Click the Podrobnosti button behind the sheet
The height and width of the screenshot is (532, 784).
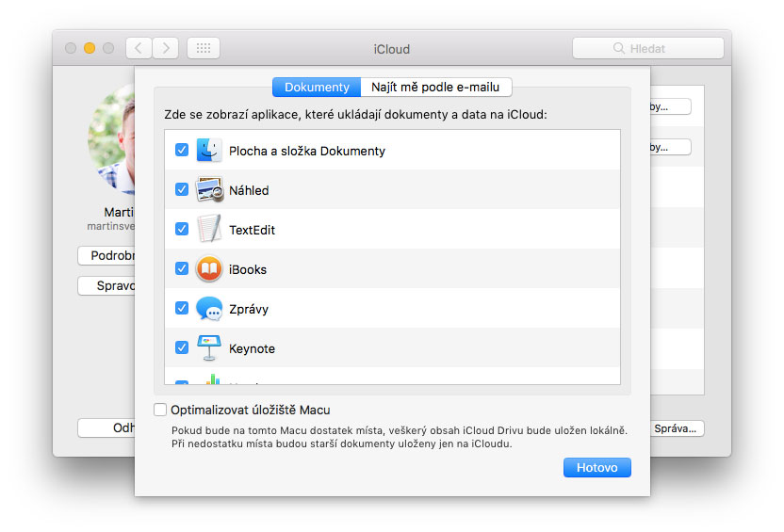106,255
